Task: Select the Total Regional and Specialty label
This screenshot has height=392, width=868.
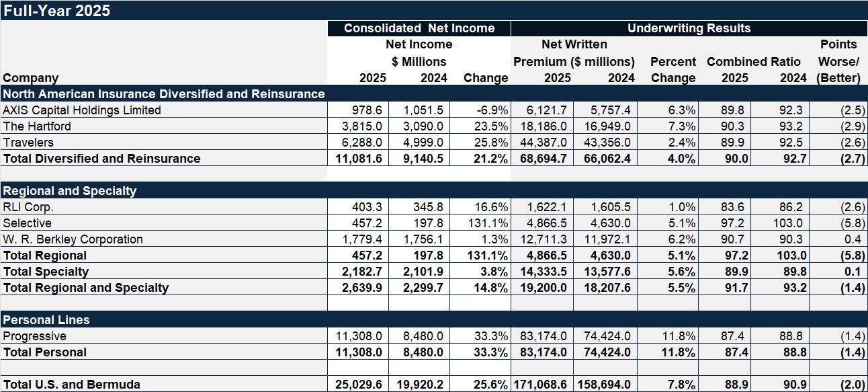Action: pyautogui.click(x=86, y=288)
